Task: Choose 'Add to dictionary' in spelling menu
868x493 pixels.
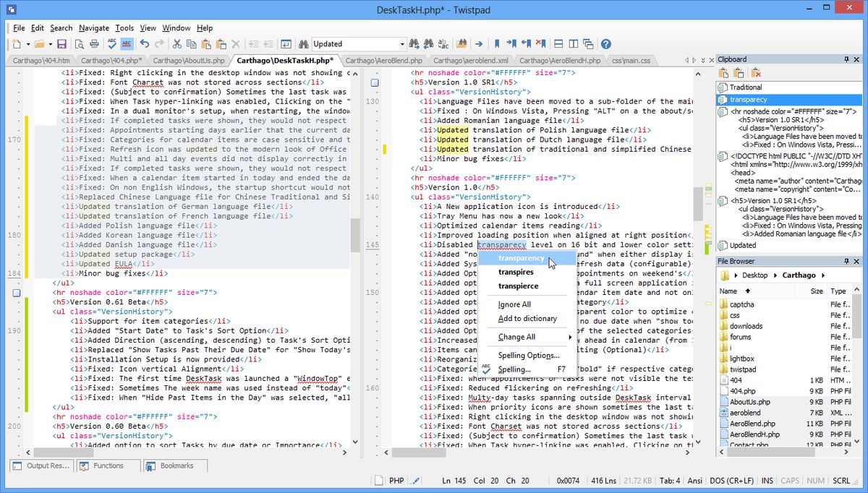Action: (x=527, y=318)
